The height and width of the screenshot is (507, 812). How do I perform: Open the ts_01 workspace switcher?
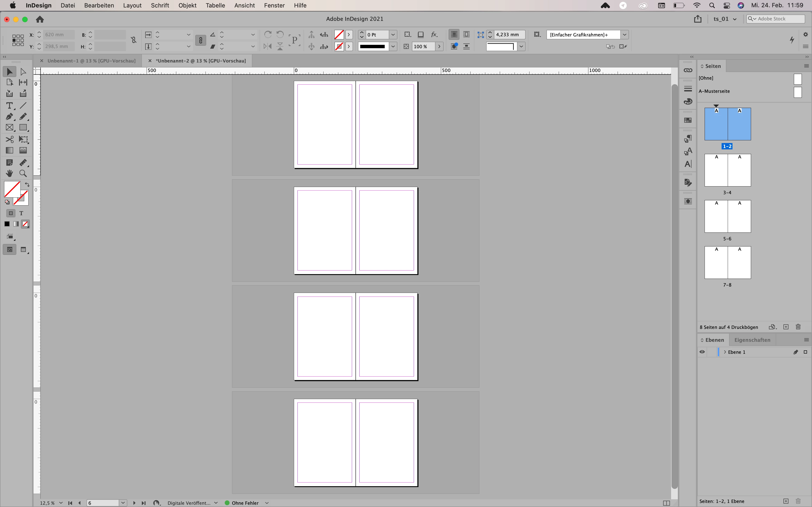click(725, 19)
